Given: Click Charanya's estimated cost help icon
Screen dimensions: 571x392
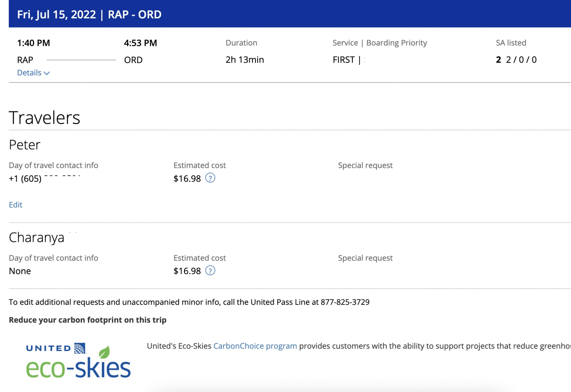Looking at the screenshot, I should pyautogui.click(x=210, y=271).
